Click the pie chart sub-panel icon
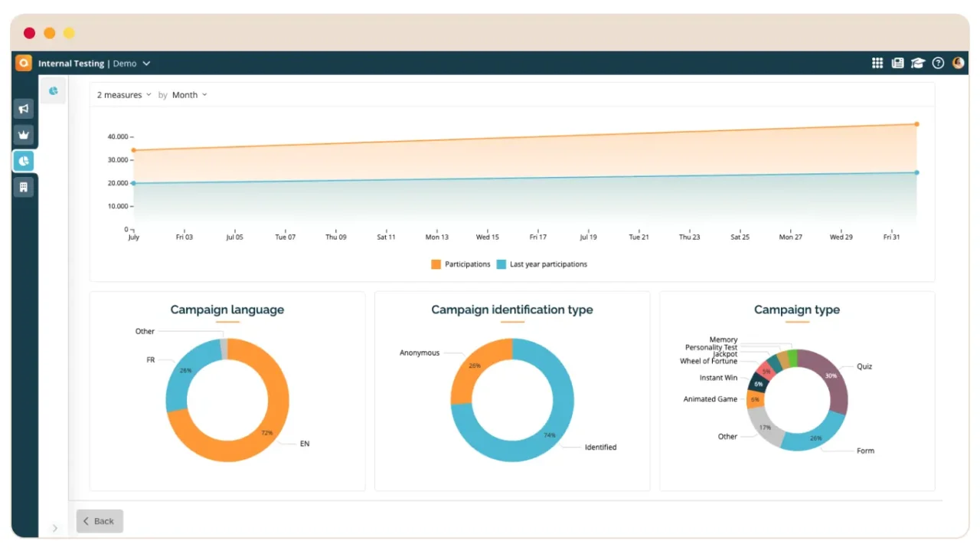 (x=54, y=90)
